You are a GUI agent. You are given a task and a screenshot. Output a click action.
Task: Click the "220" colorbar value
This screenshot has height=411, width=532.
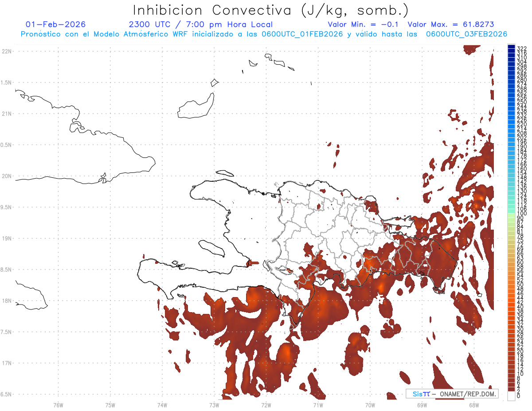pyautogui.click(x=521, y=124)
